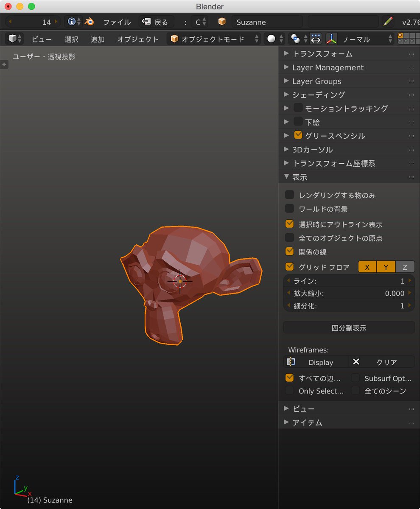The height and width of the screenshot is (509, 420).
Task: Open the pivot point selector
Action: pos(298,39)
